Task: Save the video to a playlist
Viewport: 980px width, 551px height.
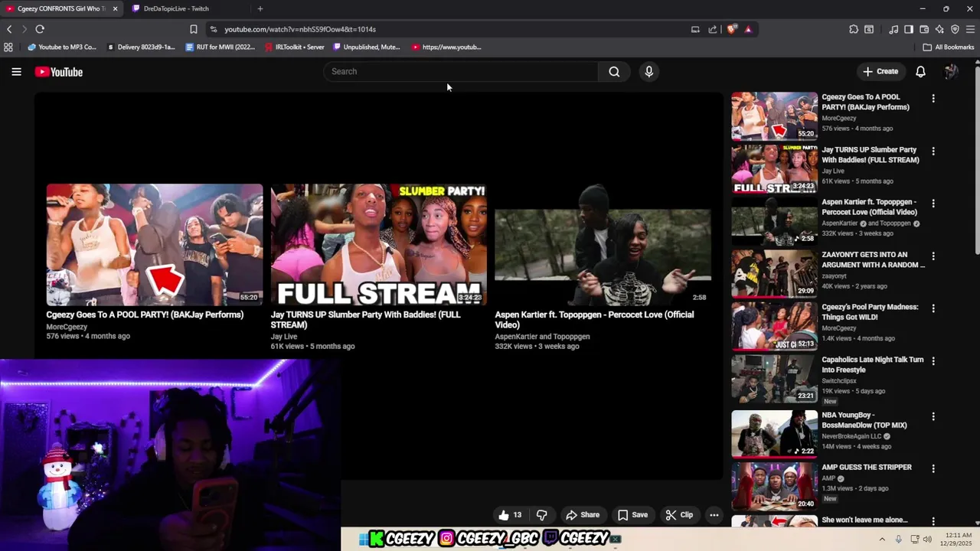Action: [x=633, y=515]
